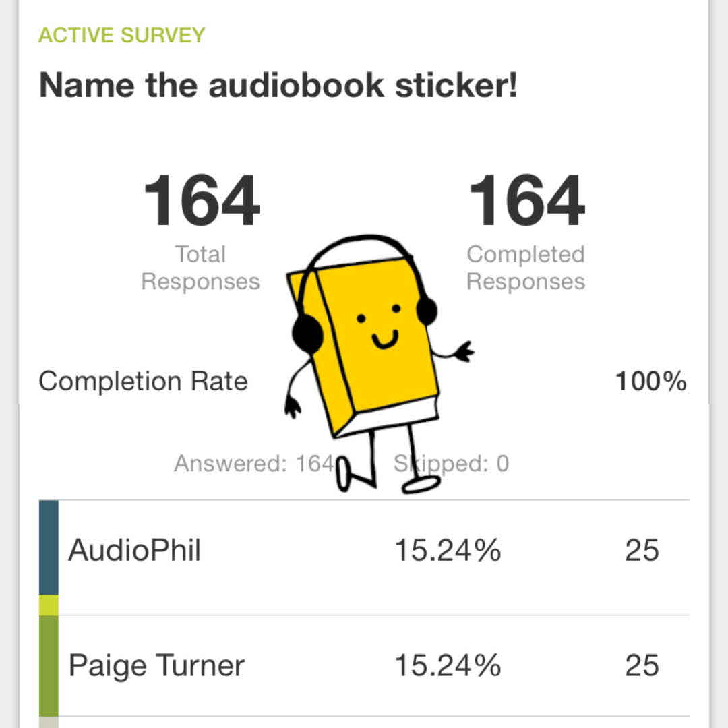Click the Completion Rate label

(143, 382)
